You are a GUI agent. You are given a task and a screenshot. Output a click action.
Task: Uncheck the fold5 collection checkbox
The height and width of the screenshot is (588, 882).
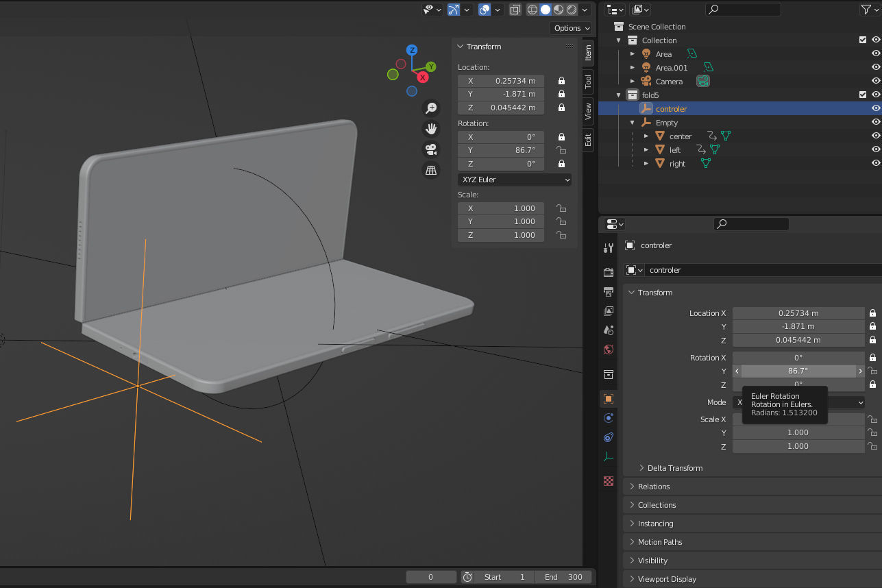(863, 95)
